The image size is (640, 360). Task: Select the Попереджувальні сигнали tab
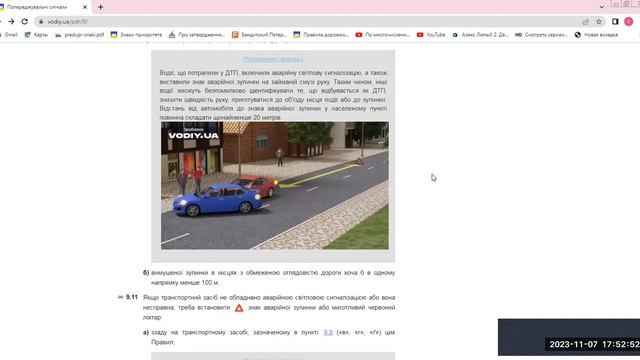pos(41,7)
